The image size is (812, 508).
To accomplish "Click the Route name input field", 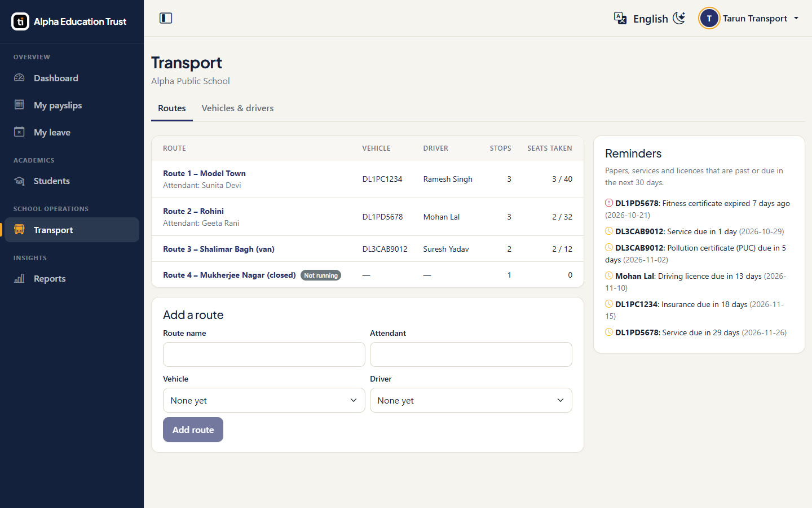I will pyautogui.click(x=264, y=354).
